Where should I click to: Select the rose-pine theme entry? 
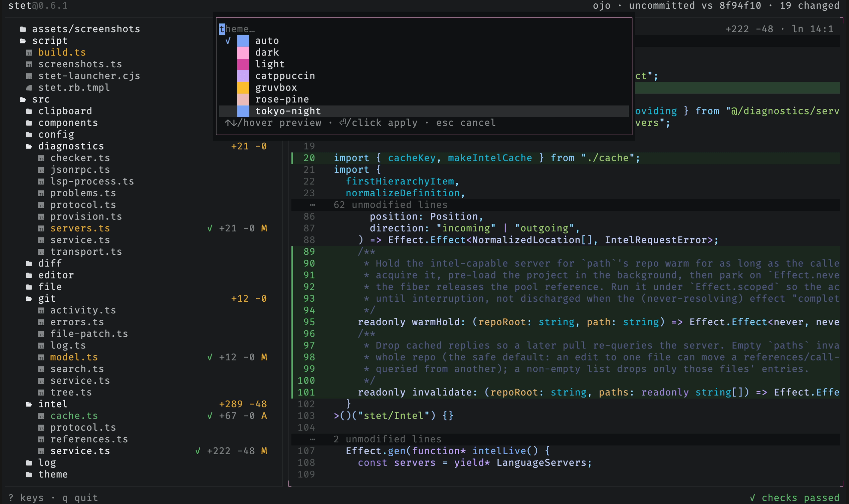point(424,99)
